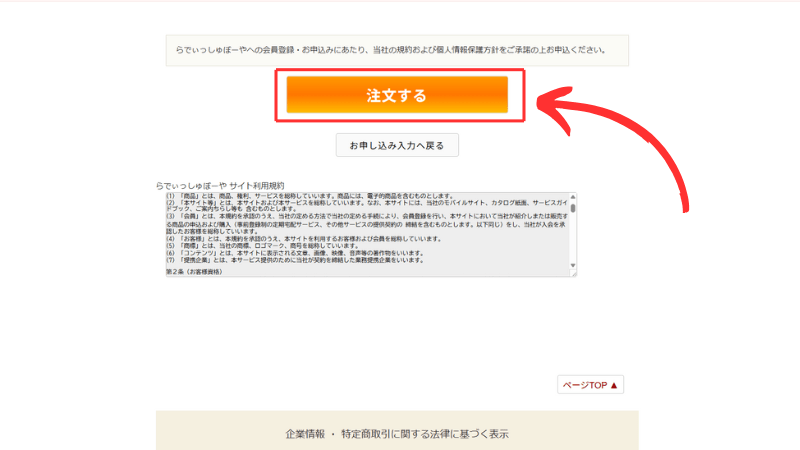Click the empty scrollbar track below the thumb
The height and width of the screenshot is (450, 800).
pyautogui.click(x=574, y=245)
